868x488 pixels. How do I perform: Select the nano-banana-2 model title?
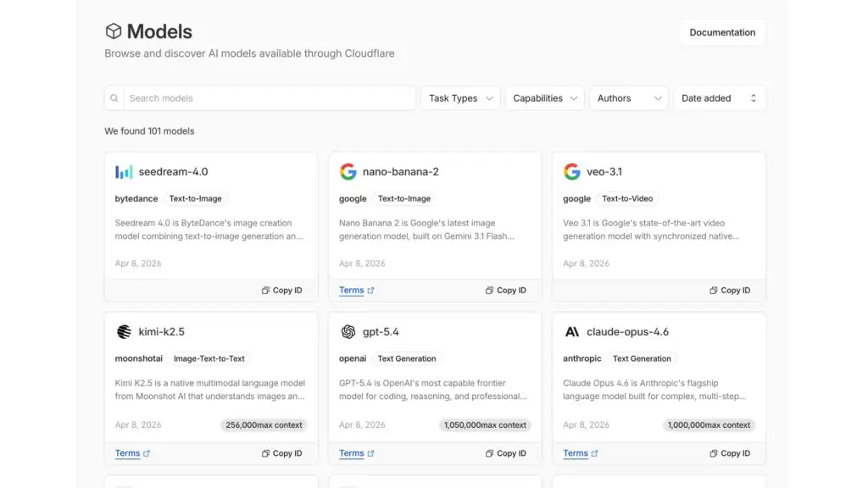[401, 171]
